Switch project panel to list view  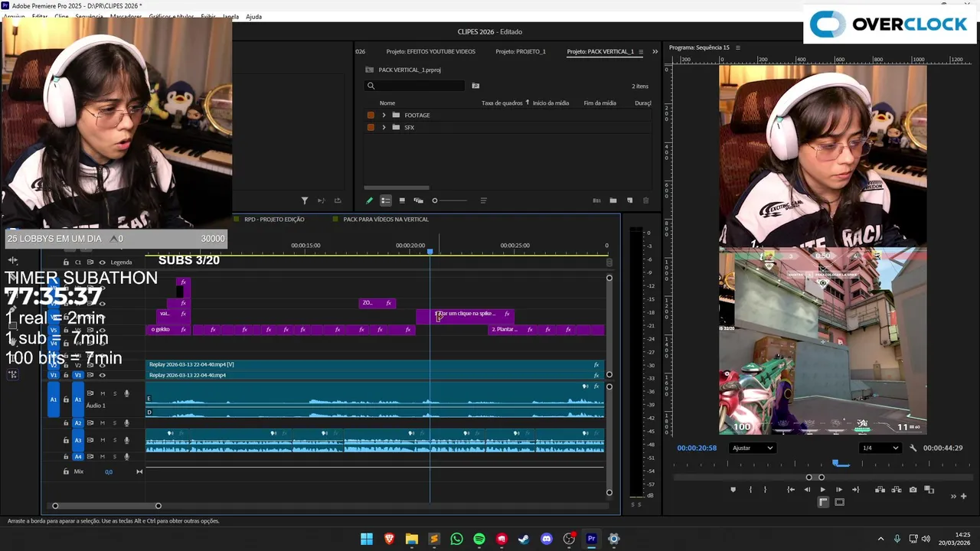point(386,201)
